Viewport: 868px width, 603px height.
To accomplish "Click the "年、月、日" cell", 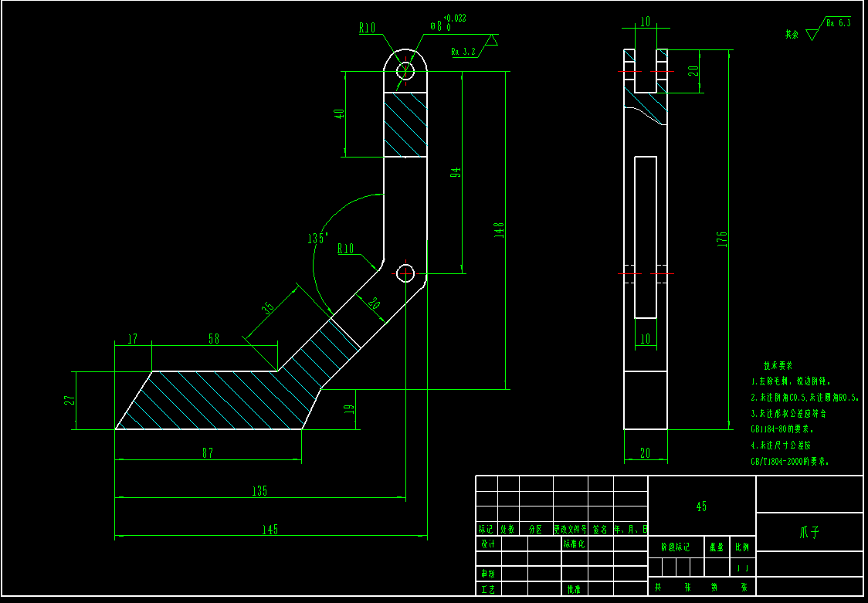I will (630, 529).
